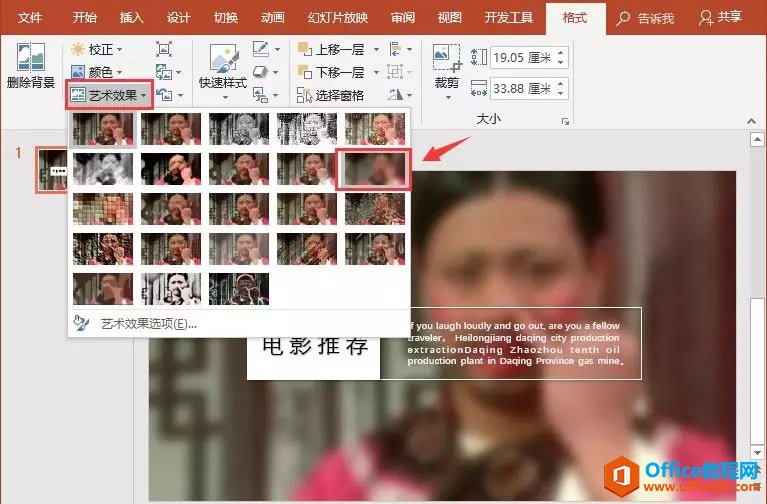
Task: Switch to the View (视图) tab
Action: tap(450, 18)
